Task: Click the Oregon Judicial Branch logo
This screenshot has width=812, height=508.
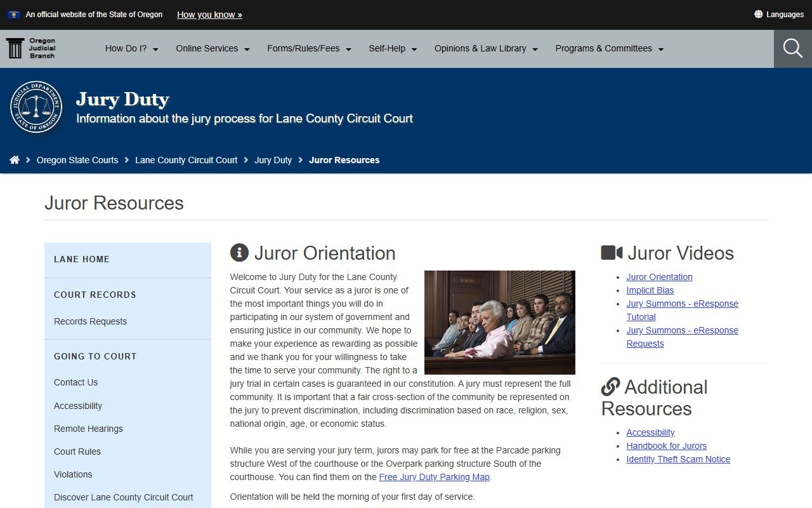Action: pyautogui.click(x=30, y=48)
